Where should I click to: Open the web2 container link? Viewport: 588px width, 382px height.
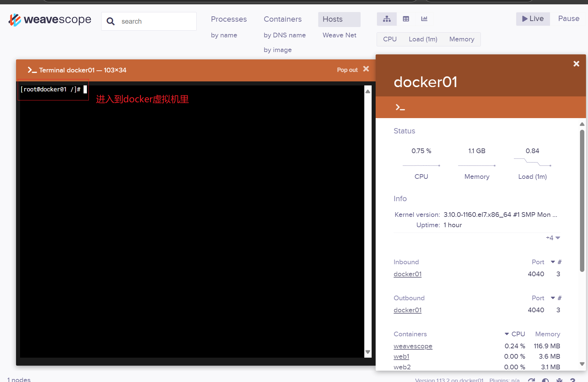pos(402,367)
